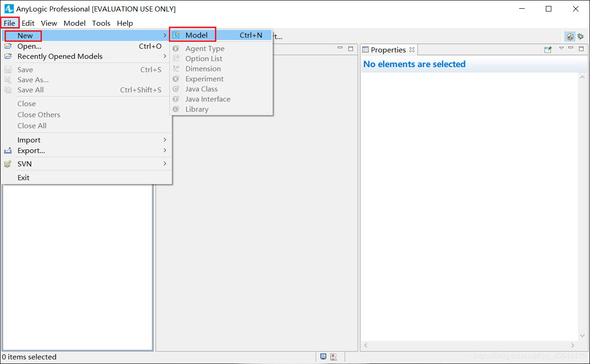Switch to the Debug bug perspective icon
Viewport: 590px width, 364px height.
coord(581,36)
